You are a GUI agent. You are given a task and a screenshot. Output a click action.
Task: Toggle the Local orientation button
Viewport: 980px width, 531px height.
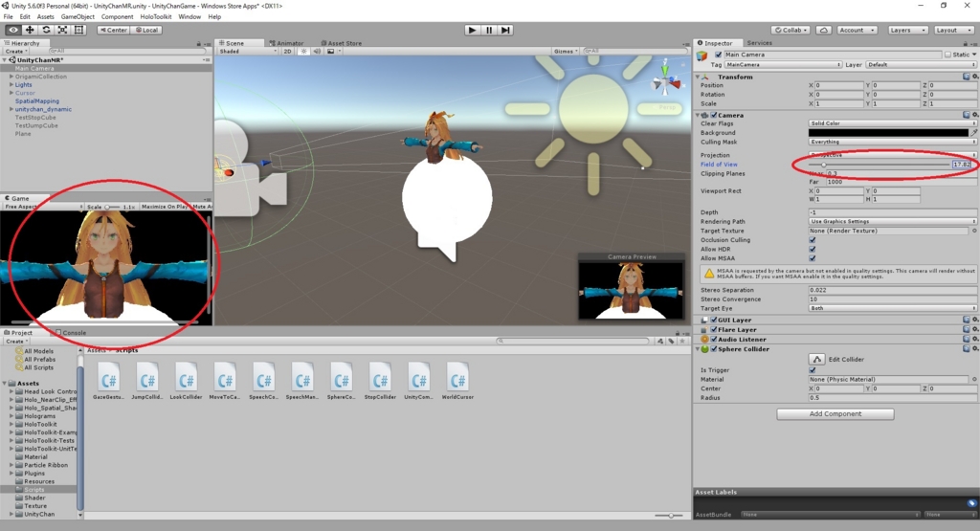point(146,30)
